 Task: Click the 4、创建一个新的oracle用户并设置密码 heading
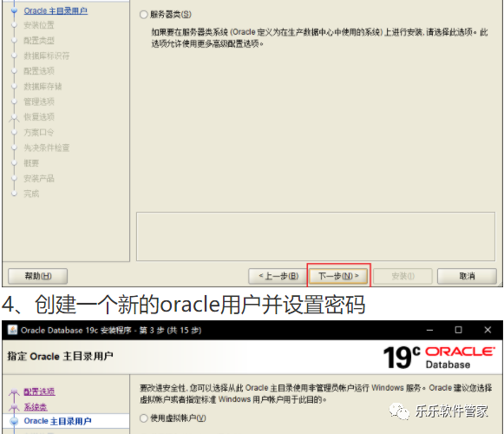tap(183, 305)
